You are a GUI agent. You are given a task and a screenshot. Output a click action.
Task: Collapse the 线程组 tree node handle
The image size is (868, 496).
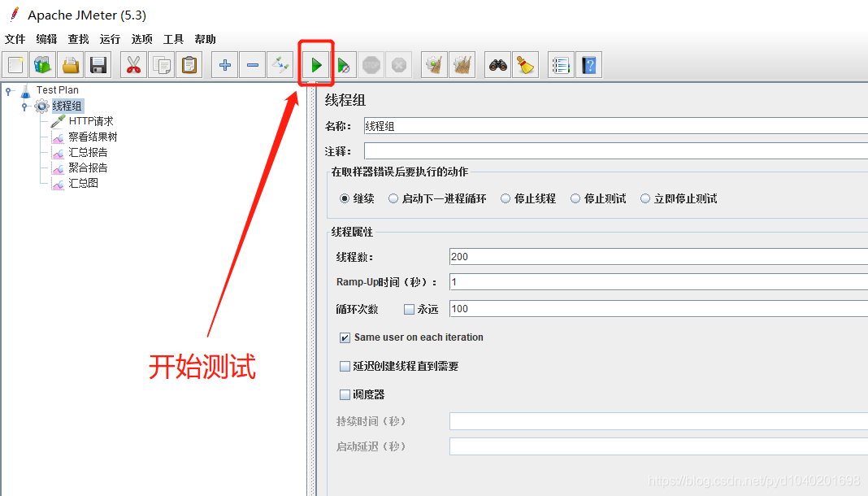24,106
